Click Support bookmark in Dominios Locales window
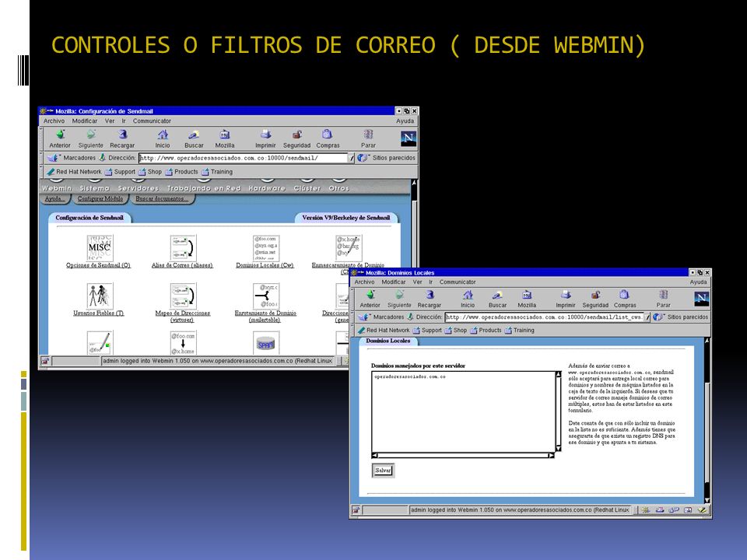The image size is (747, 560). pyautogui.click(x=427, y=330)
